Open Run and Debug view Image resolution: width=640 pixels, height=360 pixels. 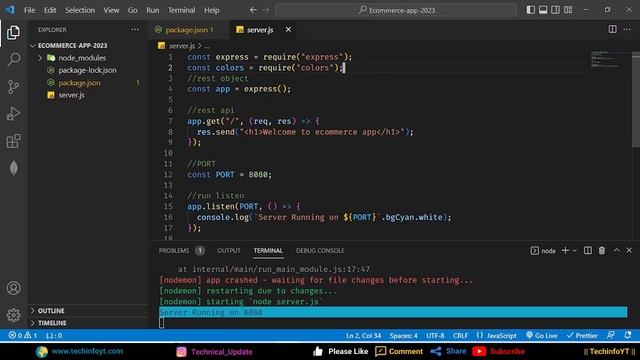click(13, 114)
